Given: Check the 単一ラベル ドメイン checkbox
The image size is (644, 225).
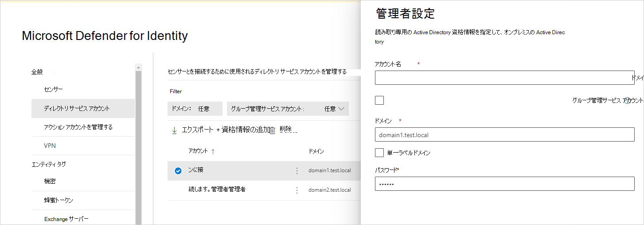Looking at the screenshot, I should click(x=379, y=153).
